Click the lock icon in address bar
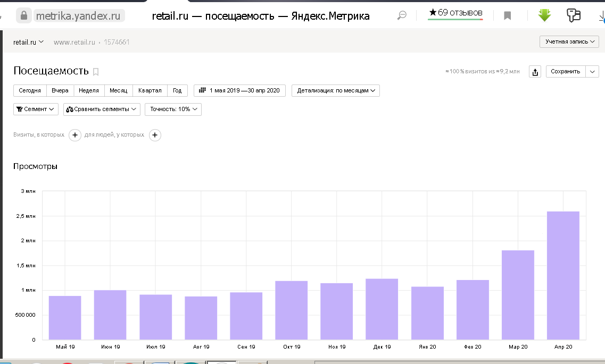This screenshot has height=364, width=605. pos(24,16)
